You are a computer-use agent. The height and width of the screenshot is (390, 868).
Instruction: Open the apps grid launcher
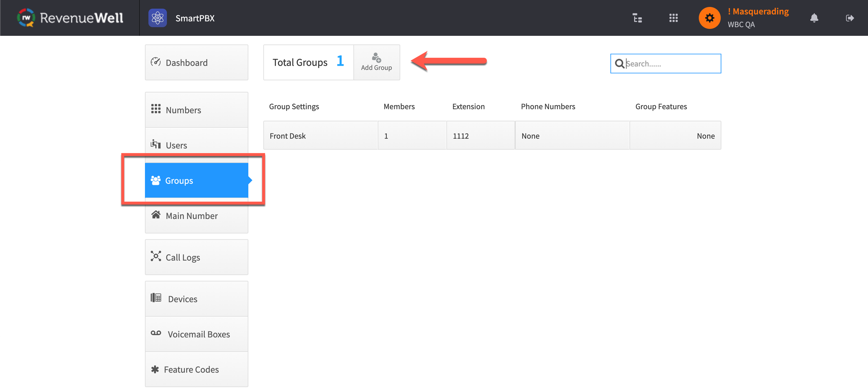coord(673,18)
